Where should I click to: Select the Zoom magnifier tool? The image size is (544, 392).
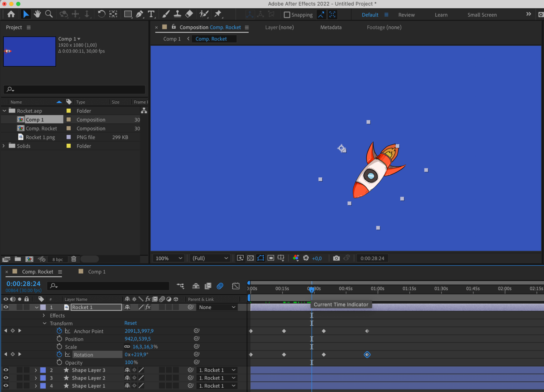coord(49,14)
